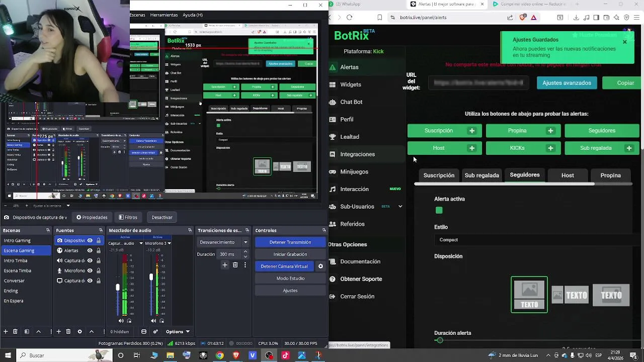Open Brave Shields icon in address bar

523,17
